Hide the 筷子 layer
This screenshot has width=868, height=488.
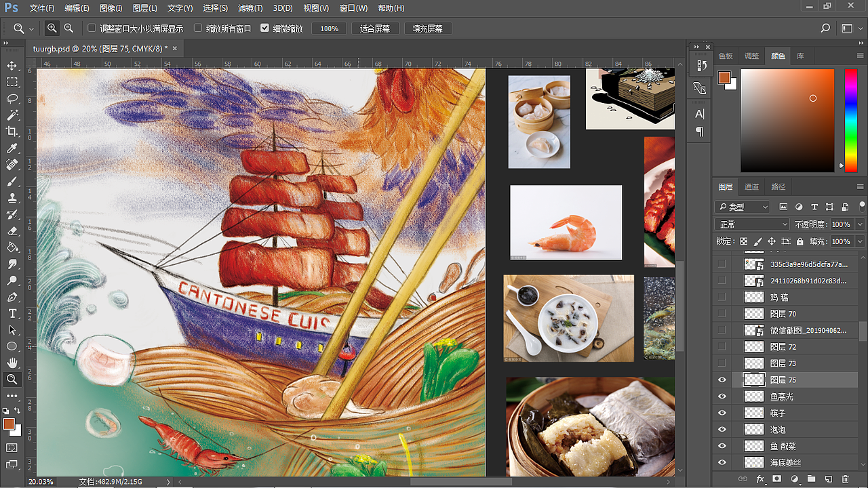722,413
